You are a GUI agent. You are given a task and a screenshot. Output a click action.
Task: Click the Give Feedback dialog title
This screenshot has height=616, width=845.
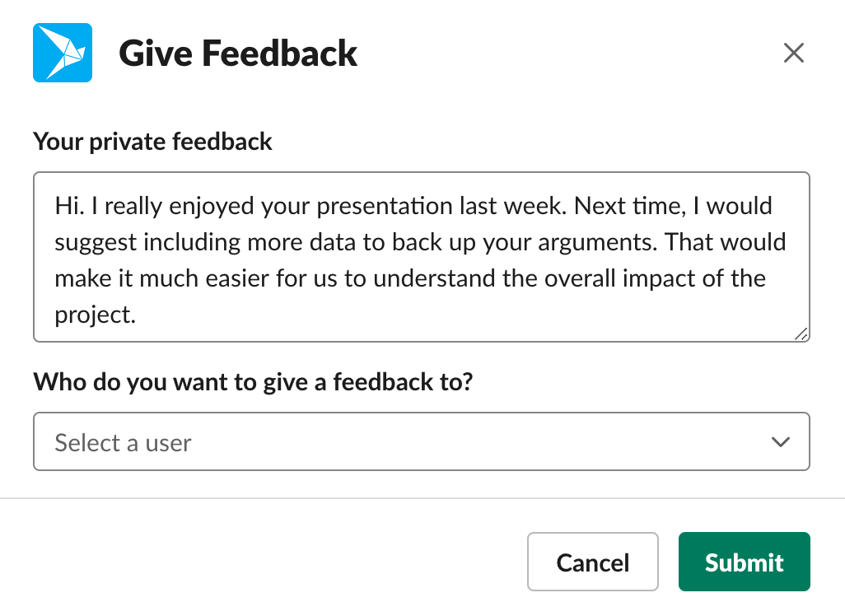click(x=238, y=53)
